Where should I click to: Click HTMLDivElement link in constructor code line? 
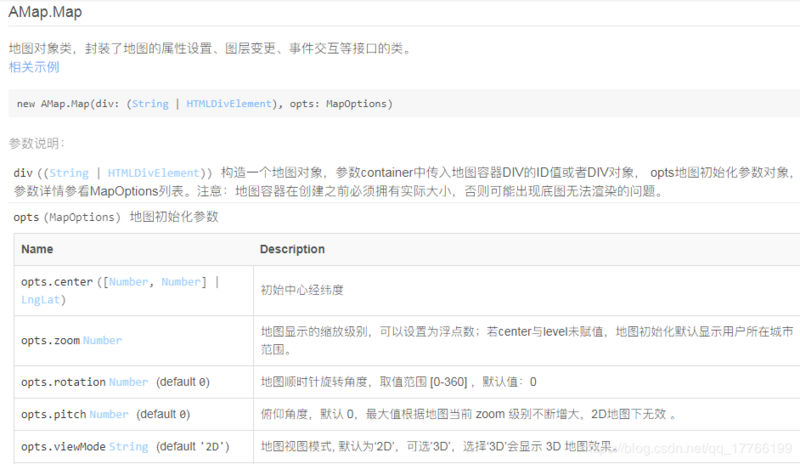pyautogui.click(x=229, y=104)
